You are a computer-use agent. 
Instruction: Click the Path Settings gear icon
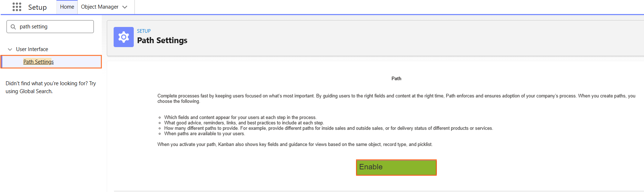124,37
